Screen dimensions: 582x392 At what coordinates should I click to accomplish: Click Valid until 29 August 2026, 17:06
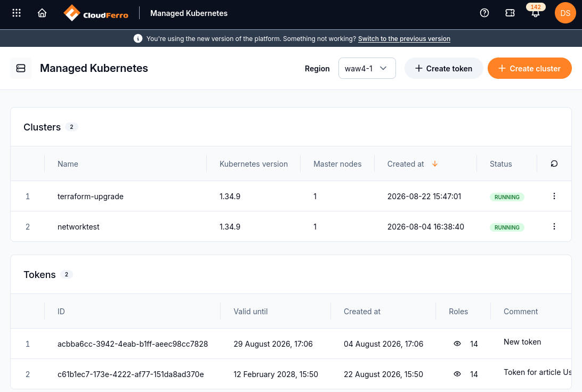tap(273, 344)
